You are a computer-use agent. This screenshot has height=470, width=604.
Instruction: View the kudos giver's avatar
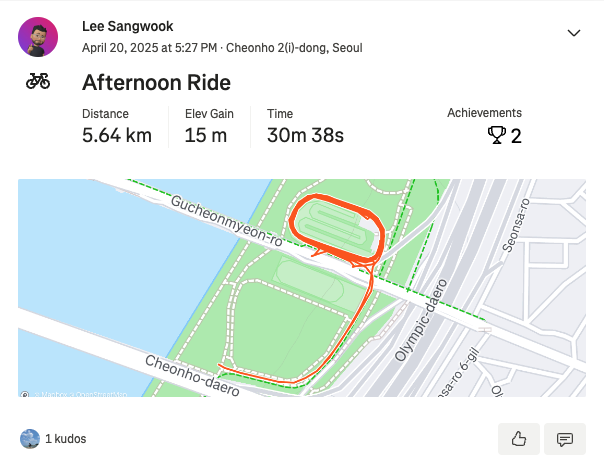tap(30, 439)
